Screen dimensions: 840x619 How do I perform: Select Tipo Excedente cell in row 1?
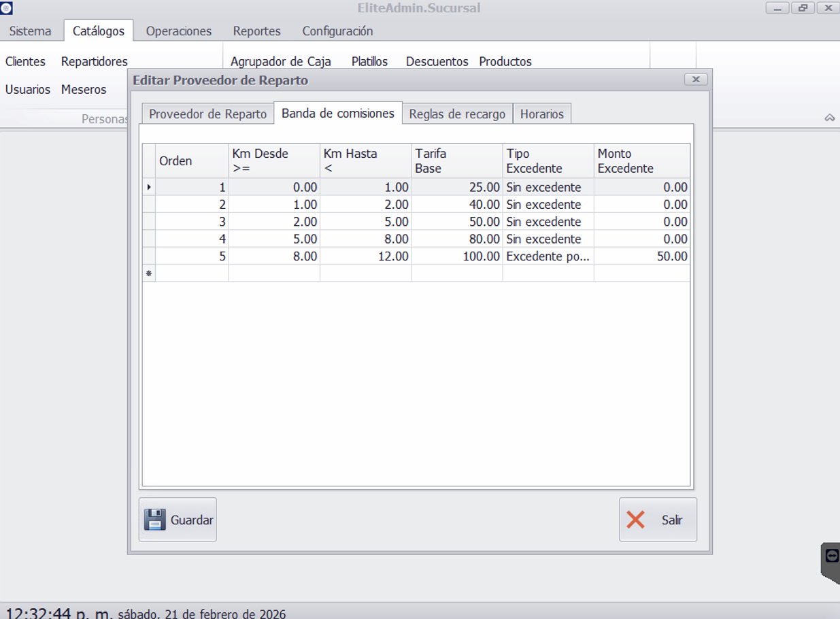tap(548, 187)
